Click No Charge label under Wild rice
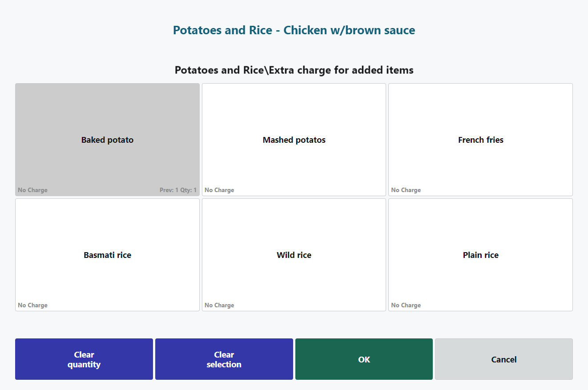Viewport: 588px width, 390px height. 219,306
